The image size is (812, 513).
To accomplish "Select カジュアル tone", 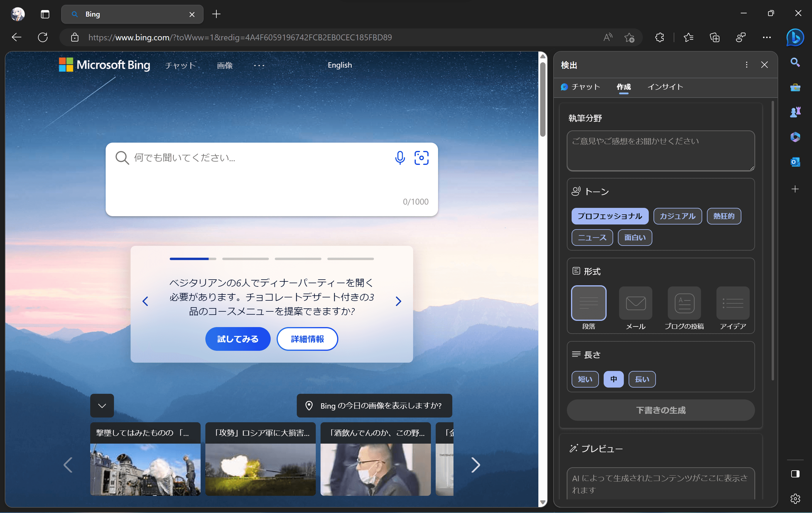I will tap(678, 216).
